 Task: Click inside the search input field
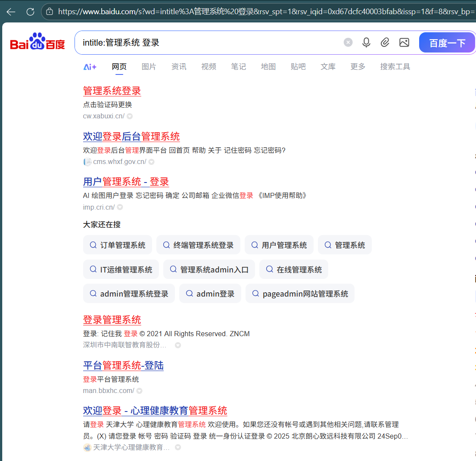click(194, 42)
